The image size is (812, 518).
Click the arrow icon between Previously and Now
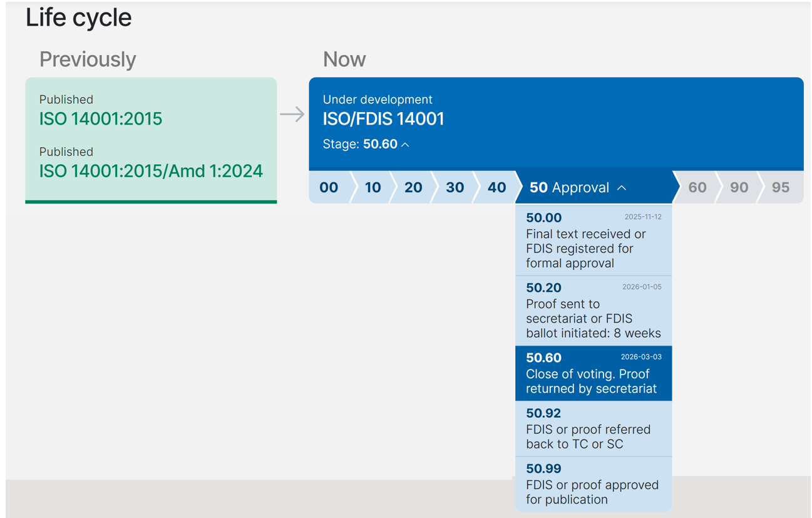pos(292,115)
